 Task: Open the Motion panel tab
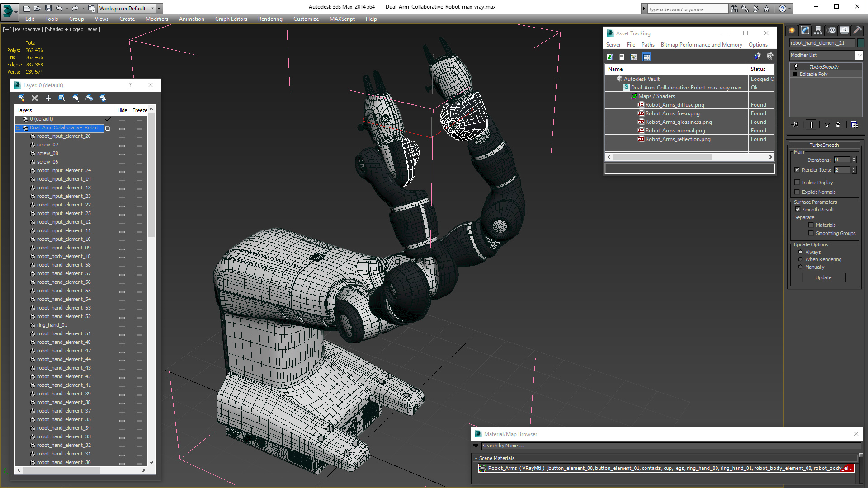831,30
